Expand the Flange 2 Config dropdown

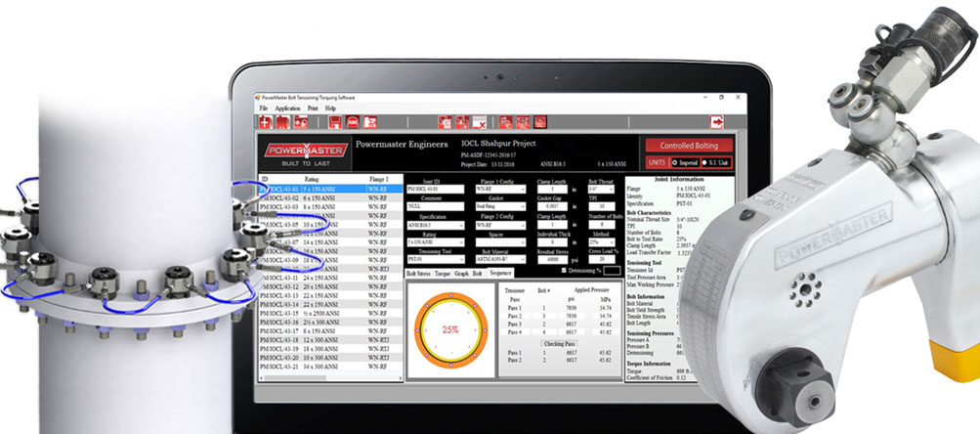tap(500, 225)
